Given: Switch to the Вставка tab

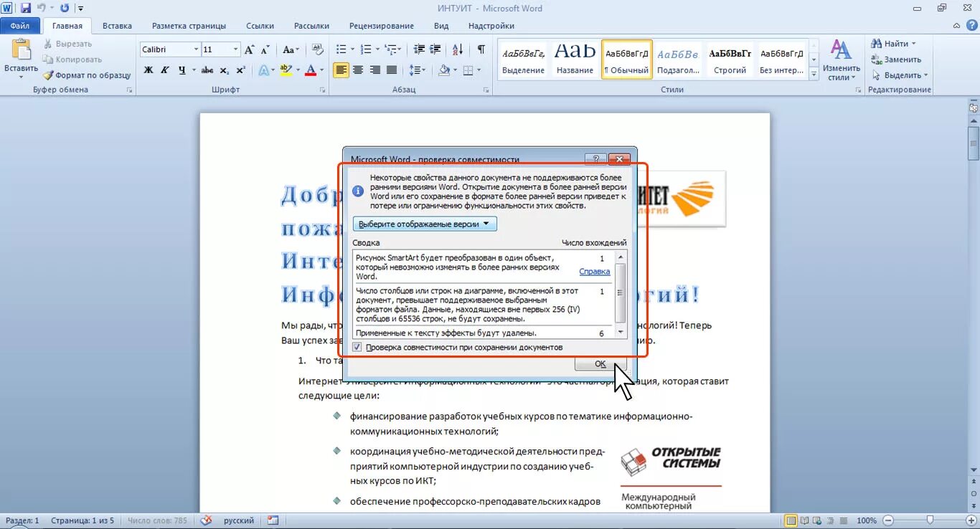Looking at the screenshot, I should [117, 26].
